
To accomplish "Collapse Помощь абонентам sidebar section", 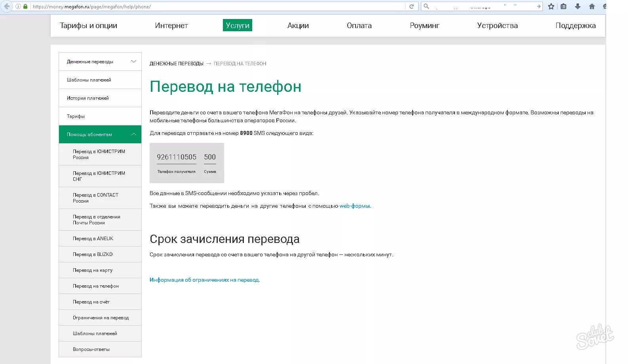I will tap(100, 135).
